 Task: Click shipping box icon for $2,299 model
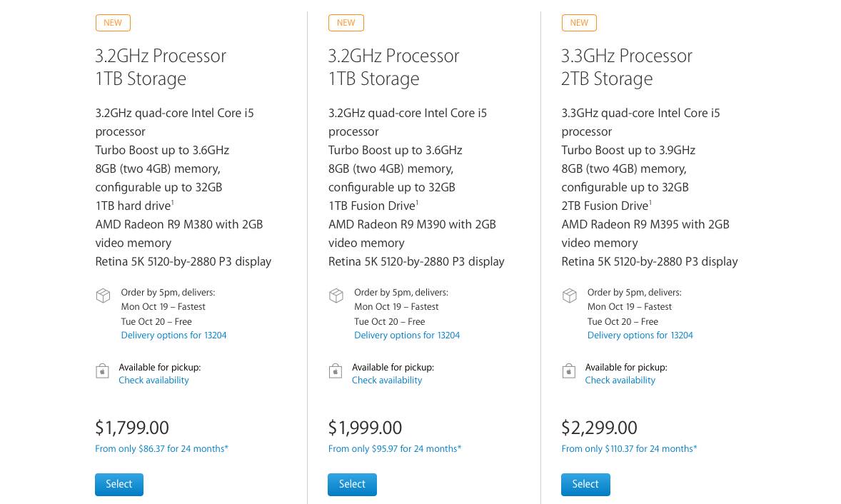point(570,296)
